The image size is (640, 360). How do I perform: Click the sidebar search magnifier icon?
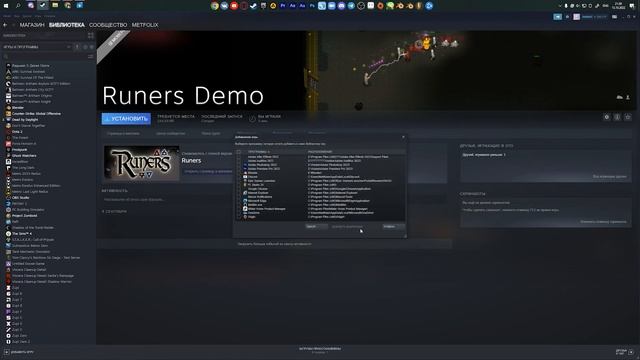click(6, 56)
